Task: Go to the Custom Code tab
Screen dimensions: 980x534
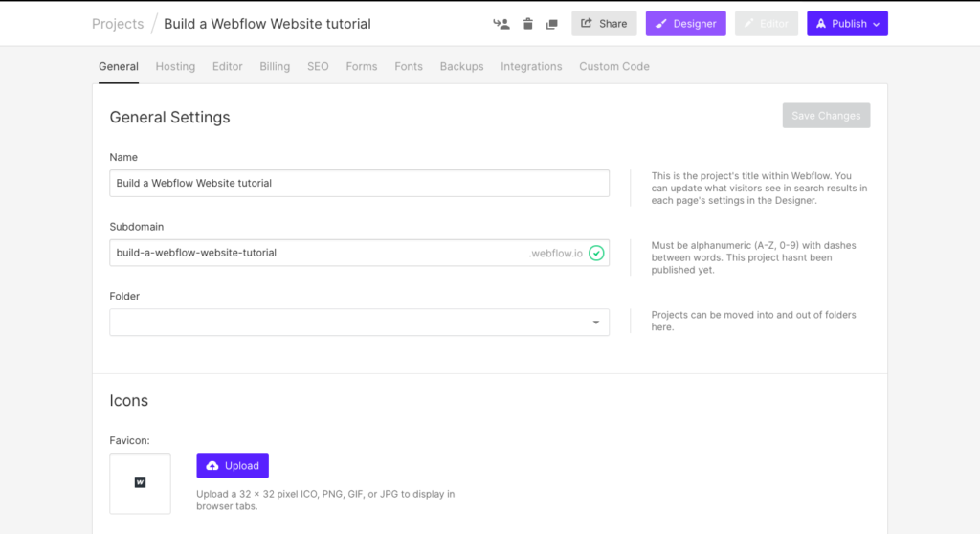Action: 613,66
